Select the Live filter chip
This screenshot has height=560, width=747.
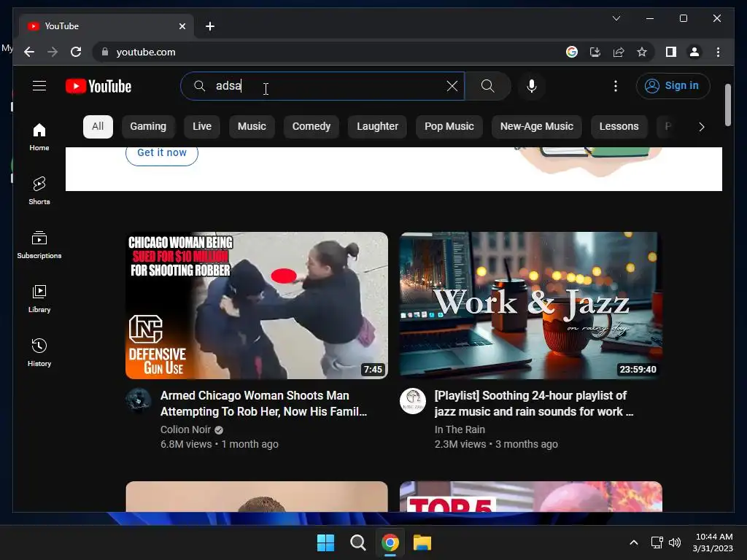click(x=202, y=126)
